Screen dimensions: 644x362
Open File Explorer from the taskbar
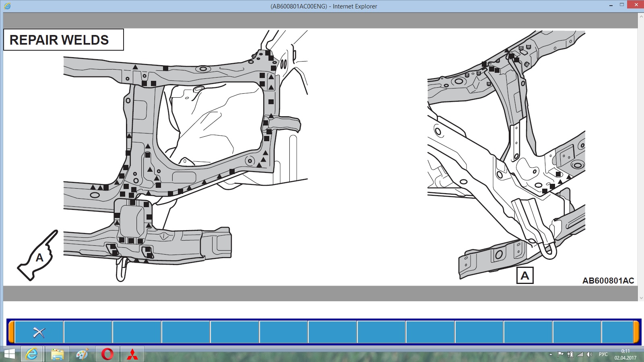coord(58,354)
